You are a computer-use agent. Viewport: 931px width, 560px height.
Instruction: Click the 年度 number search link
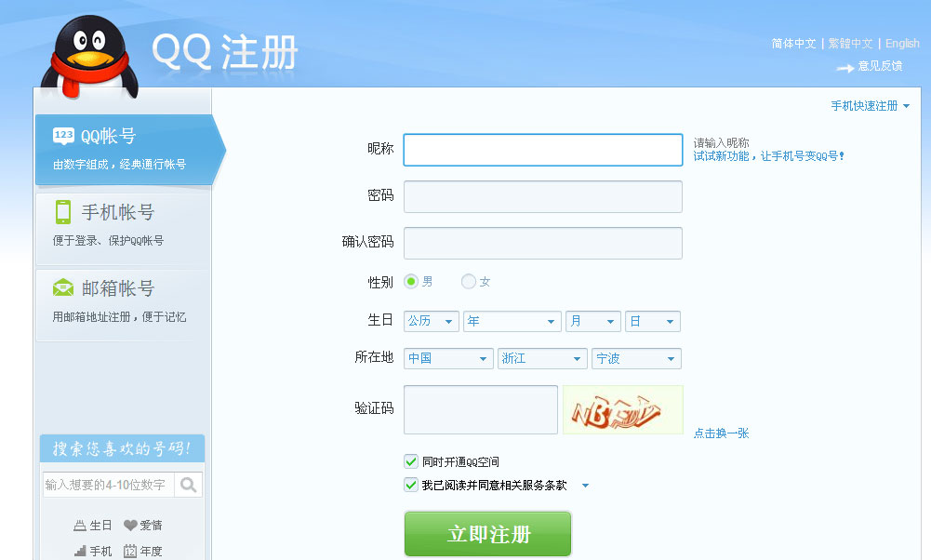tap(151, 551)
